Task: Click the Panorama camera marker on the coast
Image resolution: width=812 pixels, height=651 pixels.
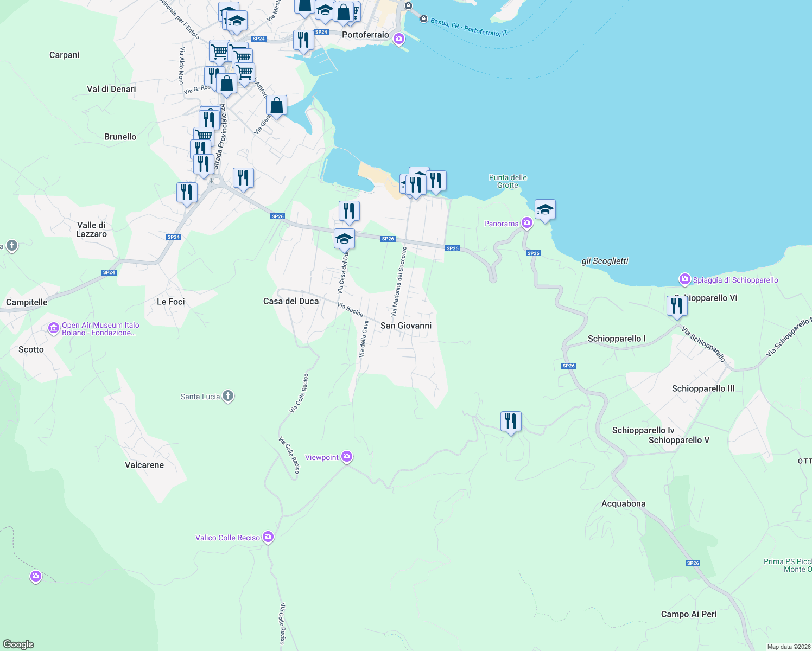Action: (526, 222)
